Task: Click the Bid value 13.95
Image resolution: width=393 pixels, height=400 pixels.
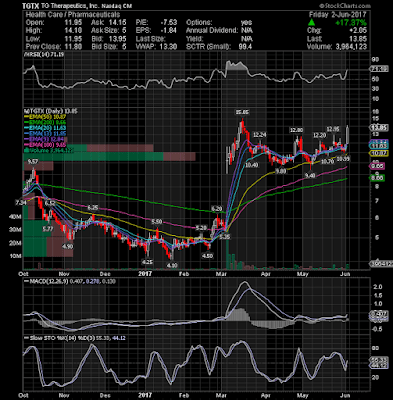Action: click(x=119, y=39)
